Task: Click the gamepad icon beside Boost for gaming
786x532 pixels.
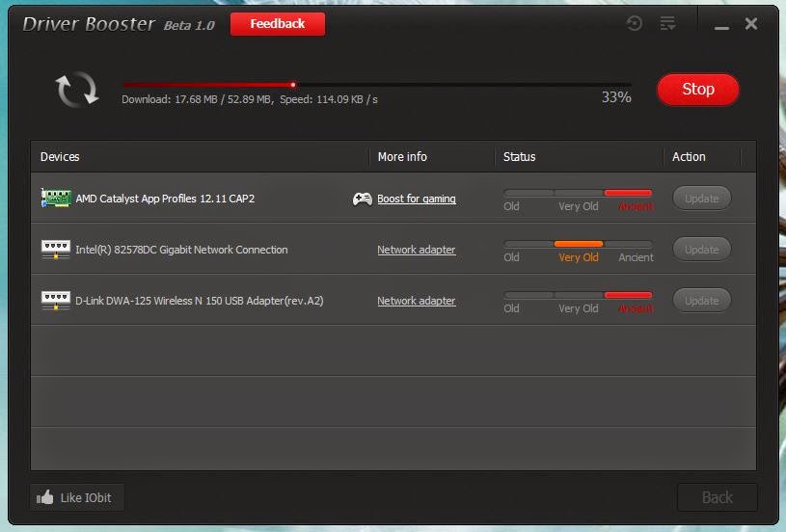Action: pyautogui.click(x=362, y=199)
